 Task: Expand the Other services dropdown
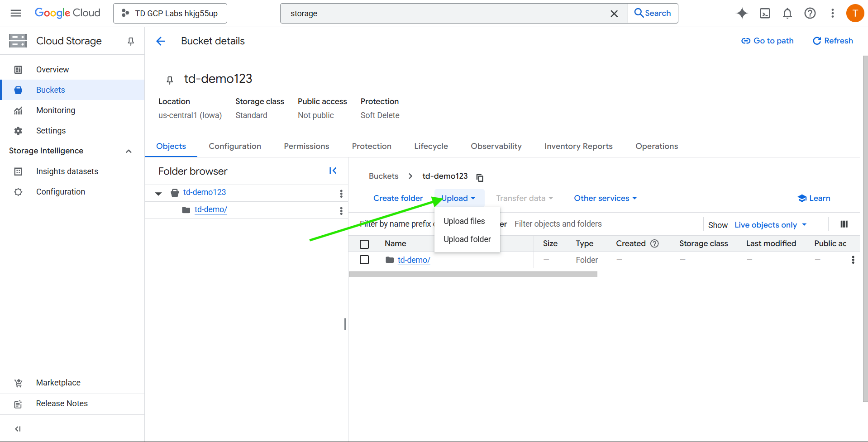click(x=605, y=198)
